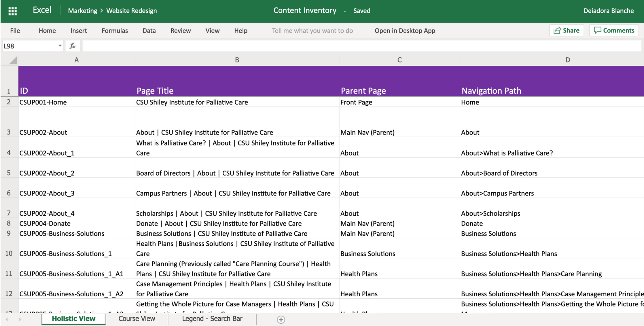
Task: Select cell CSUP005-Business-Solutions_1_A1
Action: (76, 268)
